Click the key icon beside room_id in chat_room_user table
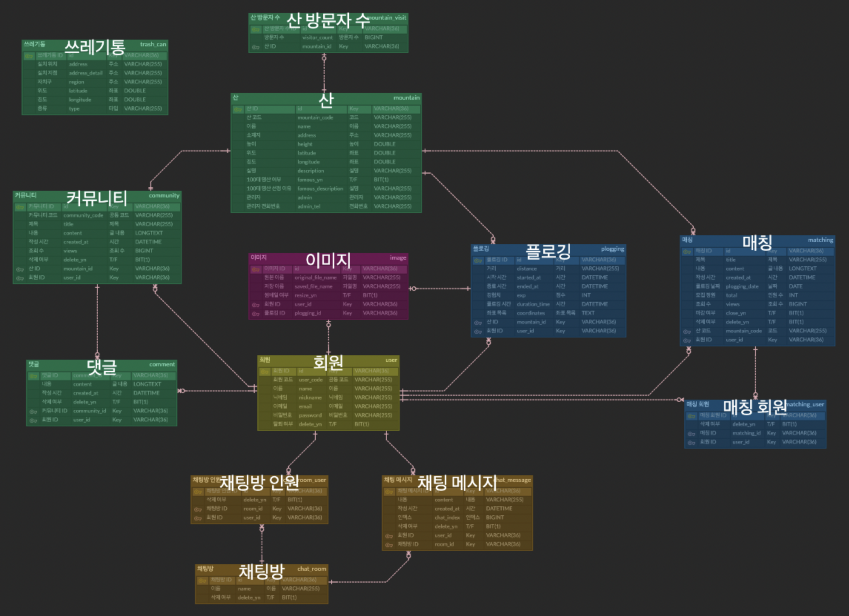The height and width of the screenshot is (616, 849). click(x=198, y=509)
